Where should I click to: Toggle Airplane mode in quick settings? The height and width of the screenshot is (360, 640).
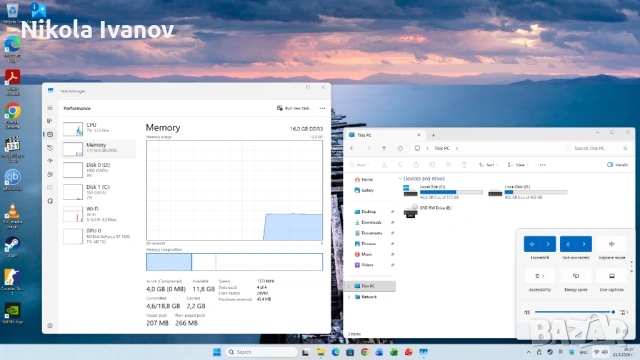point(612,244)
